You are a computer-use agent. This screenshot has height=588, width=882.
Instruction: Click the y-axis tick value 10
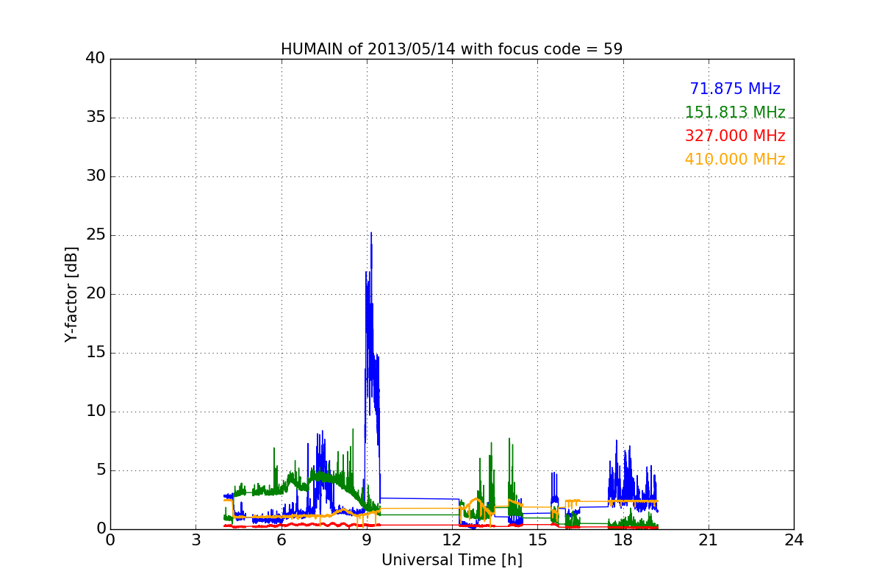tap(96, 412)
